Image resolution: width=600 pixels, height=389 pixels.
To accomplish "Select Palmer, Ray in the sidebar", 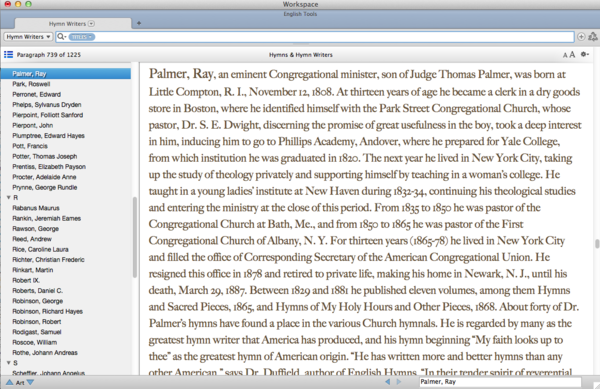I will tap(65, 73).
